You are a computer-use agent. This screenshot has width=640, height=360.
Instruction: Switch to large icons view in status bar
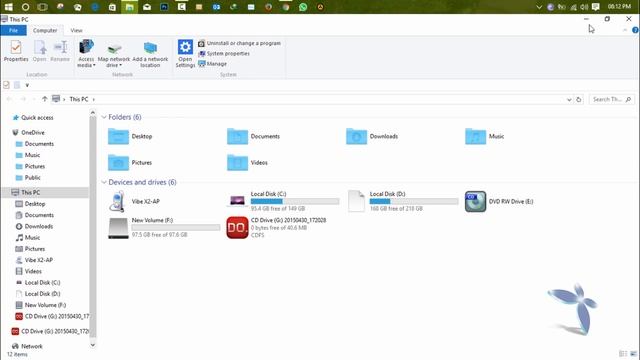click(x=633, y=353)
